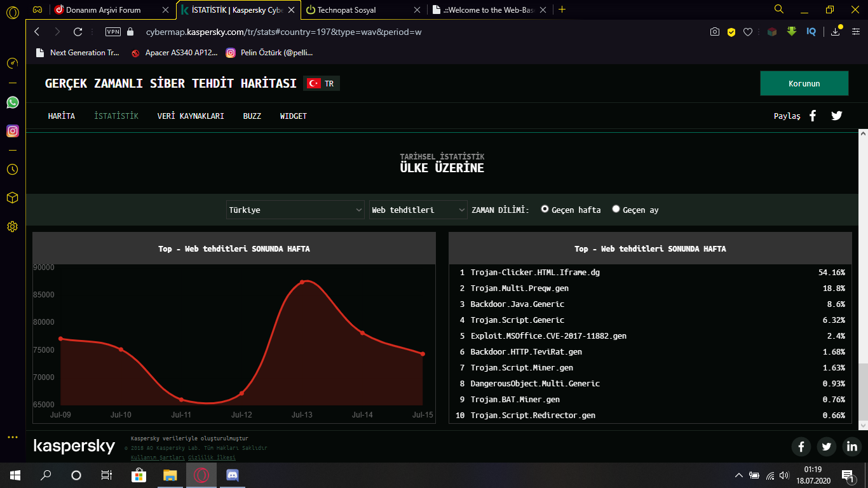Click the page scrollbar thumb
The image size is (868, 488).
point(863,391)
